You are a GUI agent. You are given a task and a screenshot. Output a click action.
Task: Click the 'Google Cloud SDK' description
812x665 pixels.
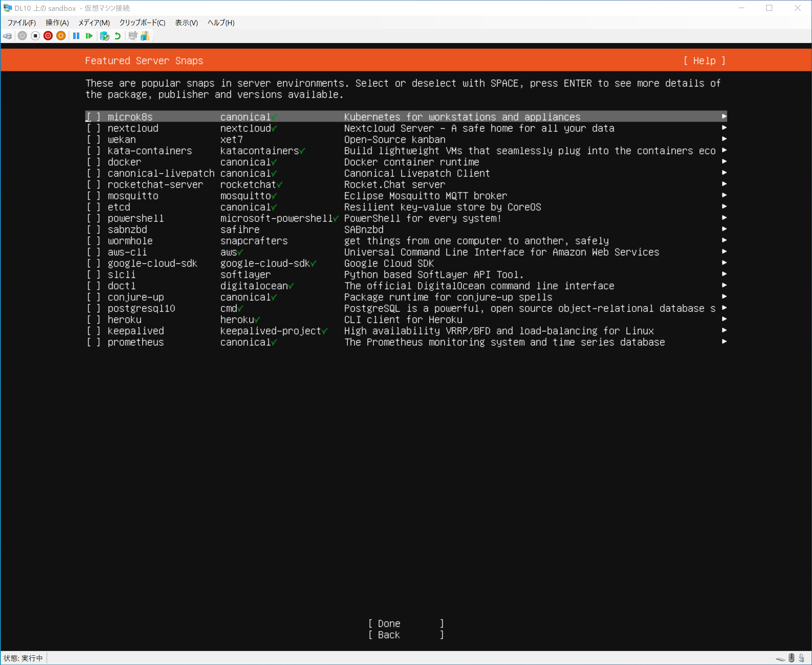pyautogui.click(x=389, y=263)
